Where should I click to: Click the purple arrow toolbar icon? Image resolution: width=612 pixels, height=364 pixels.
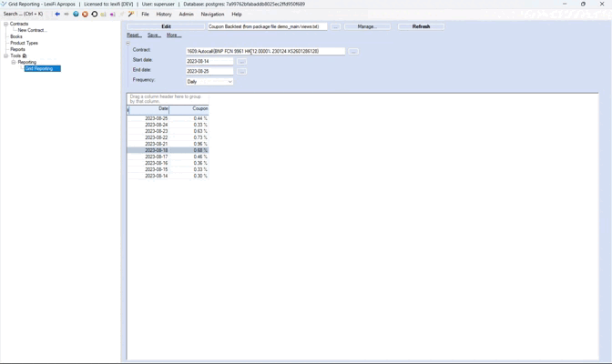pos(112,14)
